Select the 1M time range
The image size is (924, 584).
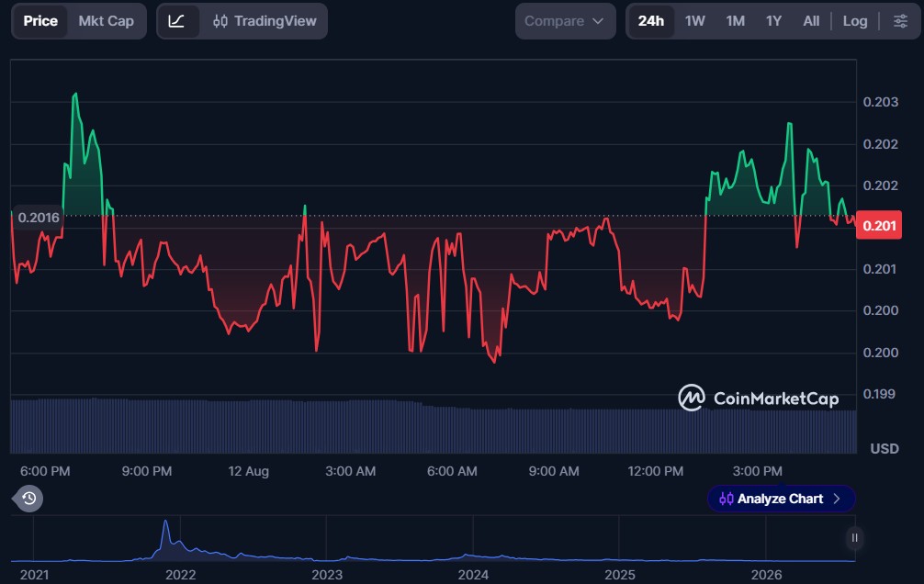736,21
